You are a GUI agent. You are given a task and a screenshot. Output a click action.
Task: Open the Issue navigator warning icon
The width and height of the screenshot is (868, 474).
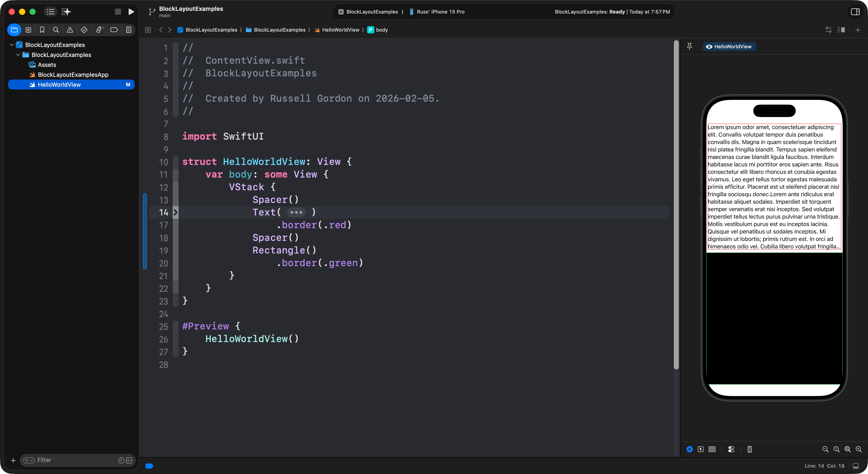70,30
